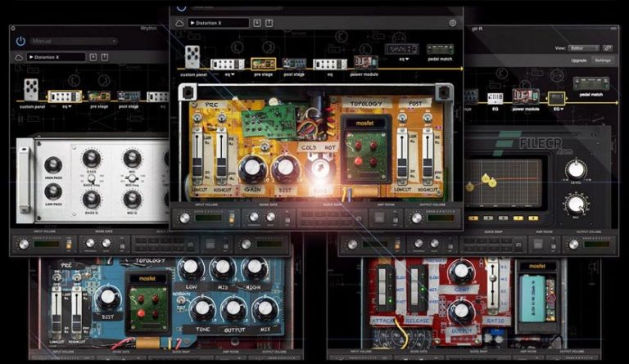Select the eq module after post stage
Viewport: 629px width, 364px height.
[x=330, y=64]
